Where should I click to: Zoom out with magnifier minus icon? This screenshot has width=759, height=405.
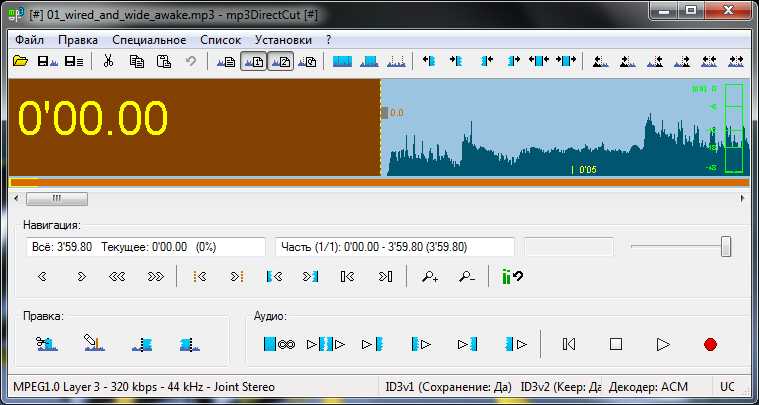click(x=467, y=277)
